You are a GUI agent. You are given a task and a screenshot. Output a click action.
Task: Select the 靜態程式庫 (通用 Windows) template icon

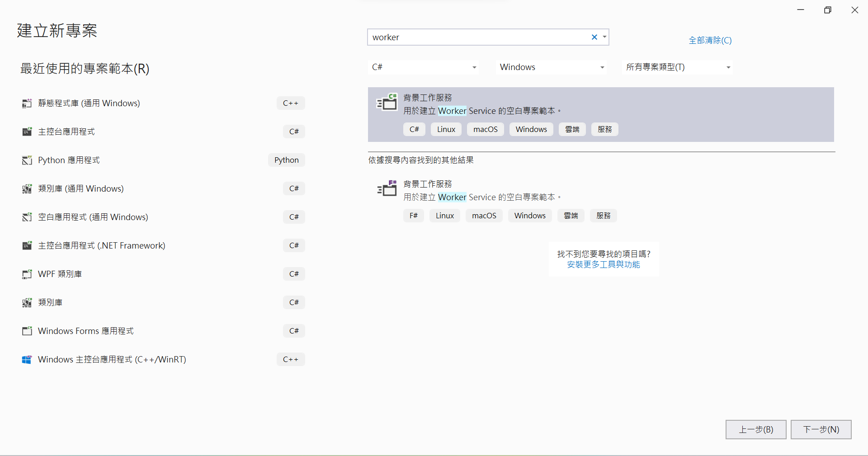tap(27, 103)
